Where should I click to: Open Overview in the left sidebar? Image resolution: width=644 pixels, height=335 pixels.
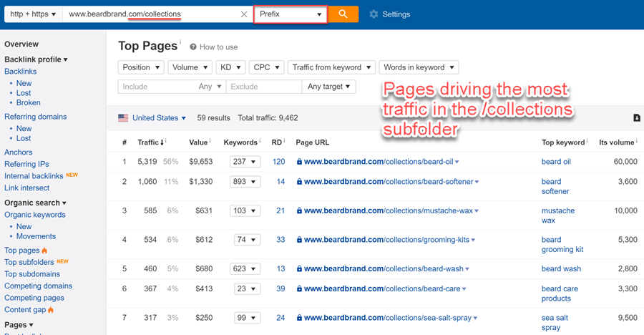[21, 44]
